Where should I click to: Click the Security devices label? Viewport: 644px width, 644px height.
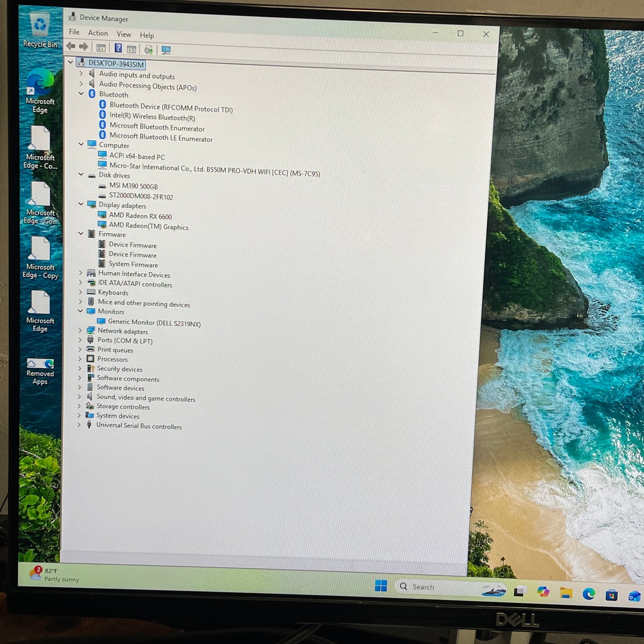click(x=120, y=369)
